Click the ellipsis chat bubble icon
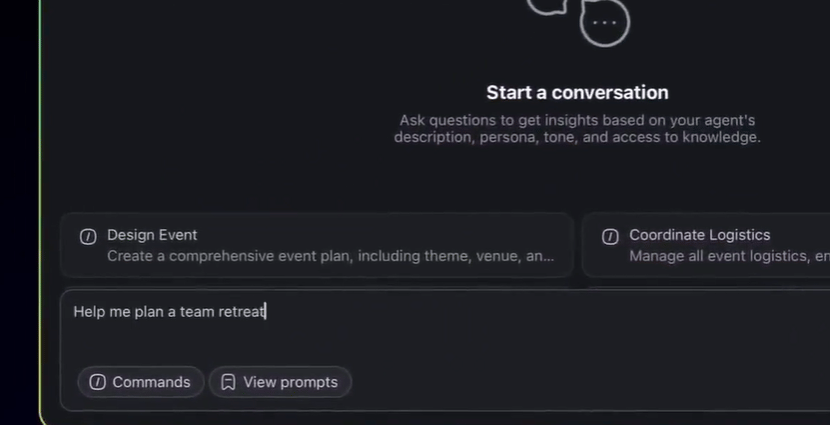830x425 pixels. click(604, 21)
